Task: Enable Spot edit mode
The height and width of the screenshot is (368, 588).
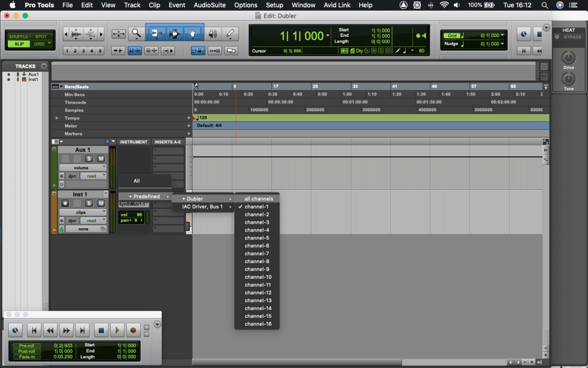Action: point(41,37)
